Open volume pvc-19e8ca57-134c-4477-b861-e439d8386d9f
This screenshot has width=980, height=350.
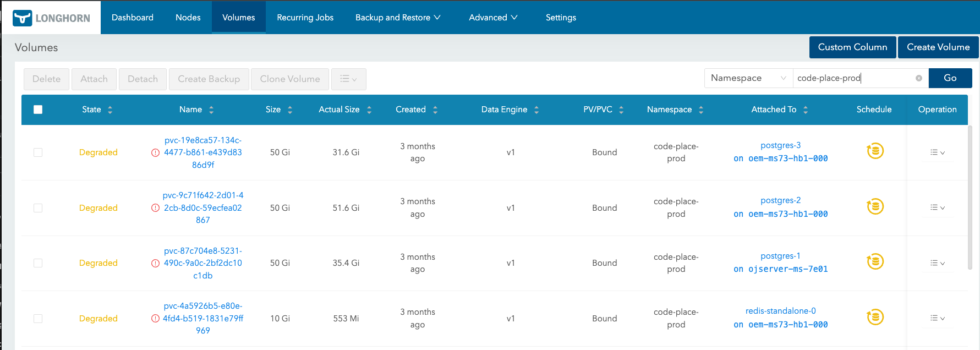[x=203, y=152]
